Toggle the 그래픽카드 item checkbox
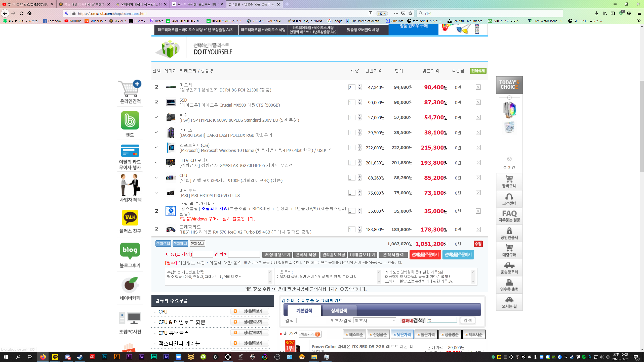 click(156, 229)
